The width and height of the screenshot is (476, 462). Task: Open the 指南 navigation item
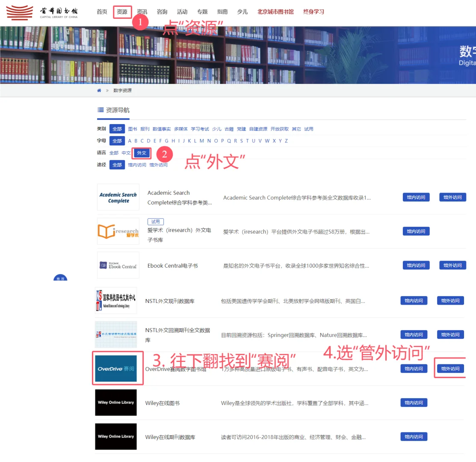tap(222, 12)
